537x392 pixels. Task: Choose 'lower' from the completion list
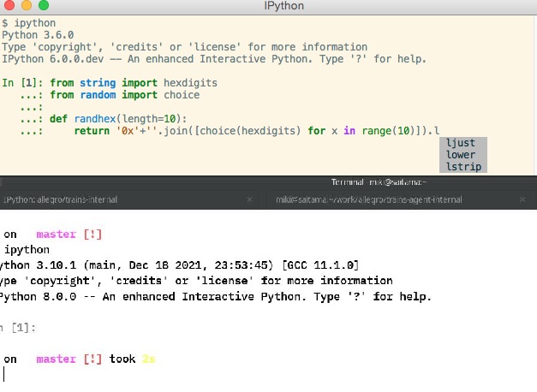pos(462,155)
